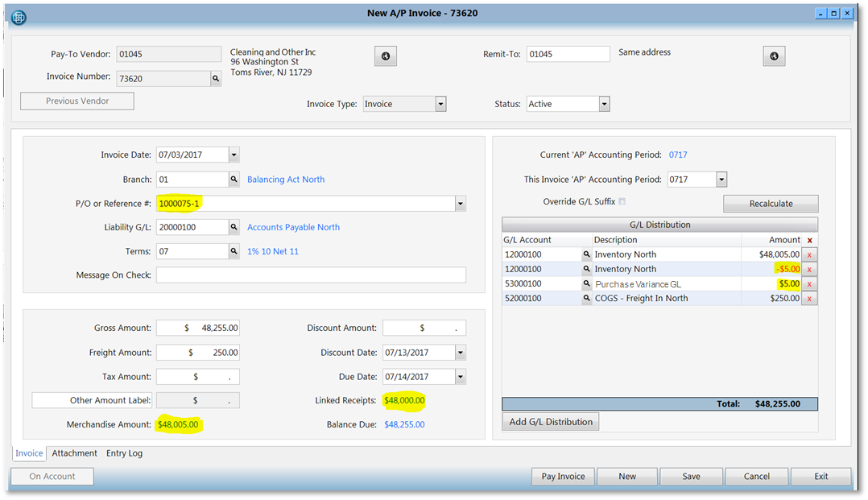Click the arrow icon next to Remit-To address
Viewport: 868px width, 500px height.
(x=773, y=56)
